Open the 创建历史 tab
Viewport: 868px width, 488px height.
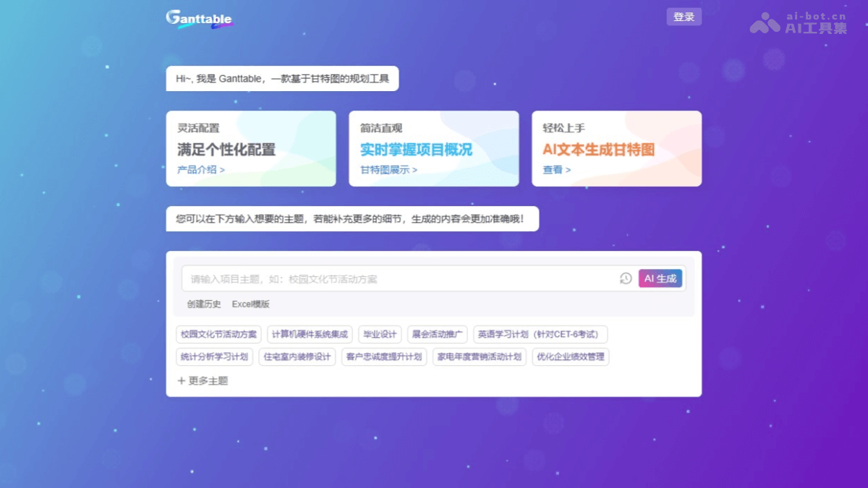pos(203,304)
